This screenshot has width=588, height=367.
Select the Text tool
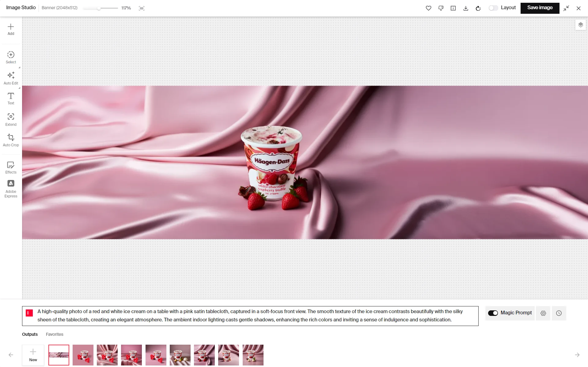tap(11, 99)
